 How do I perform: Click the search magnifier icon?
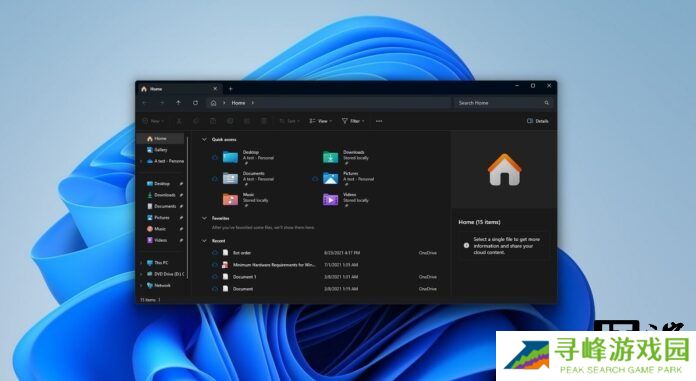pos(546,103)
